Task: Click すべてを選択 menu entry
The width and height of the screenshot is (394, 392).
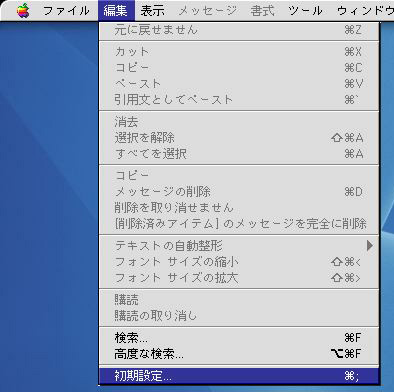Action: 239,154
